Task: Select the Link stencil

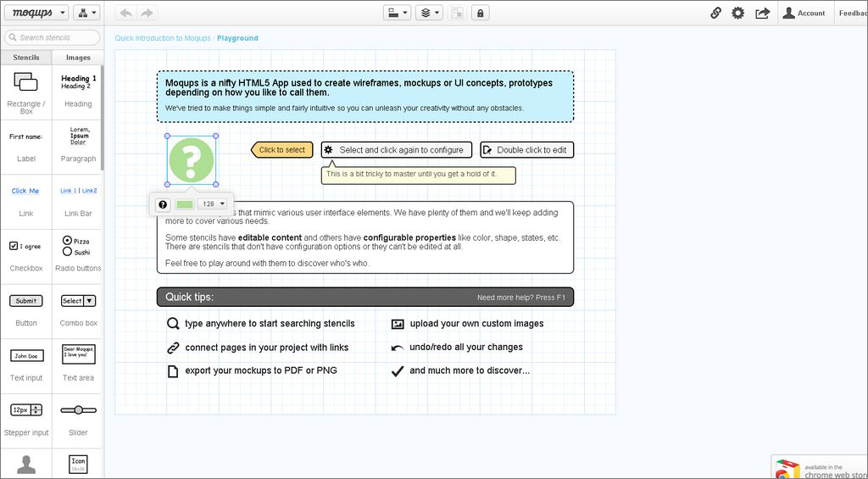Action: tap(26, 202)
